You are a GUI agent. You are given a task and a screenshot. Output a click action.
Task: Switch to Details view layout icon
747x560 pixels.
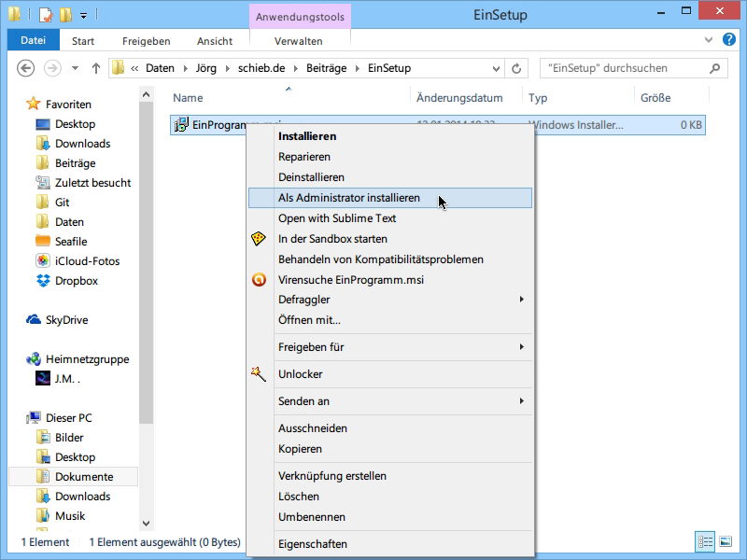tap(706, 541)
